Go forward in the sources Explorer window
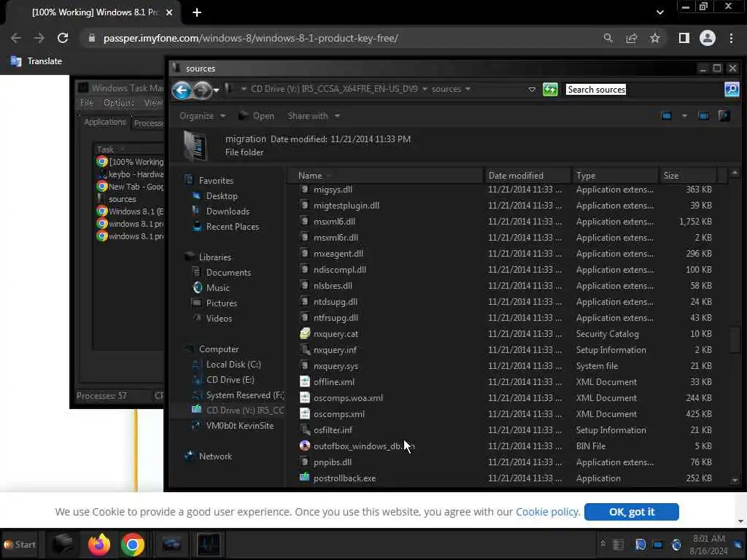This screenshot has height=560, width=747. [202, 90]
